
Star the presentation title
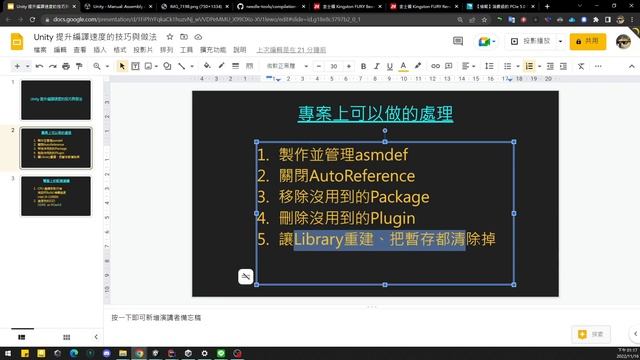coord(170,37)
